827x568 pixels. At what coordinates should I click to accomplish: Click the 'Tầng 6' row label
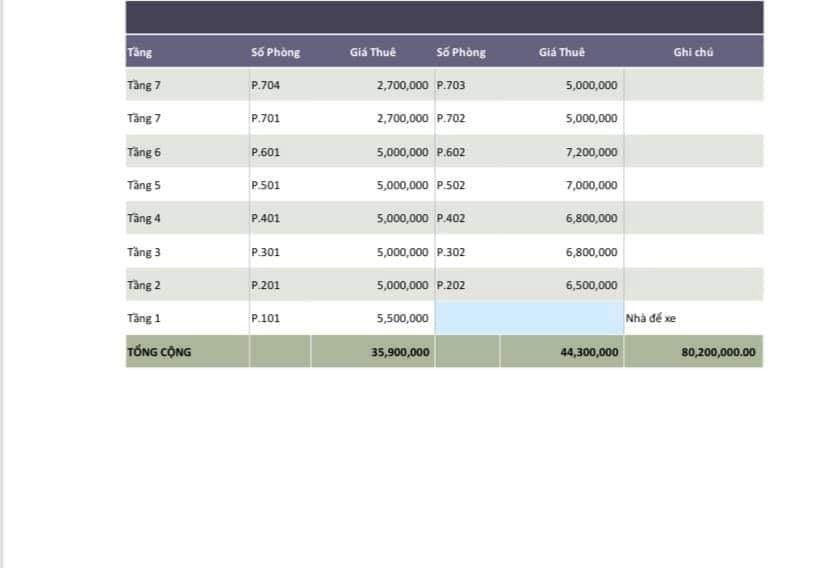[144, 152]
